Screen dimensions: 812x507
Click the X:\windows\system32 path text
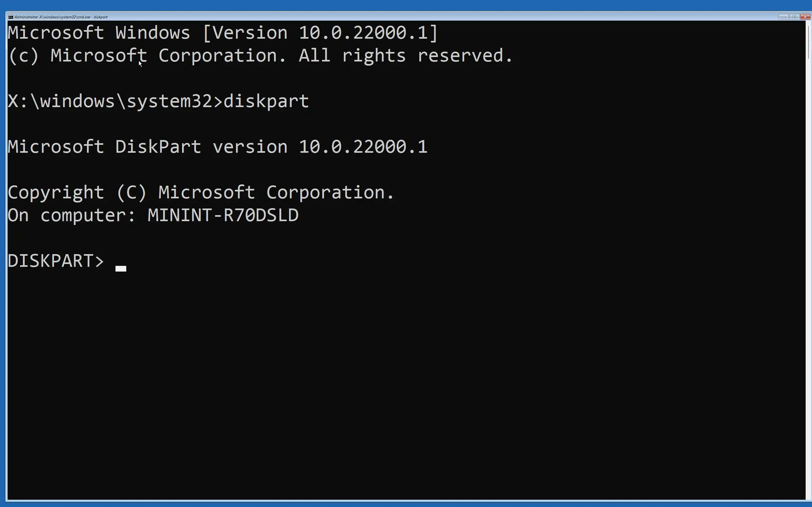click(x=110, y=101)
